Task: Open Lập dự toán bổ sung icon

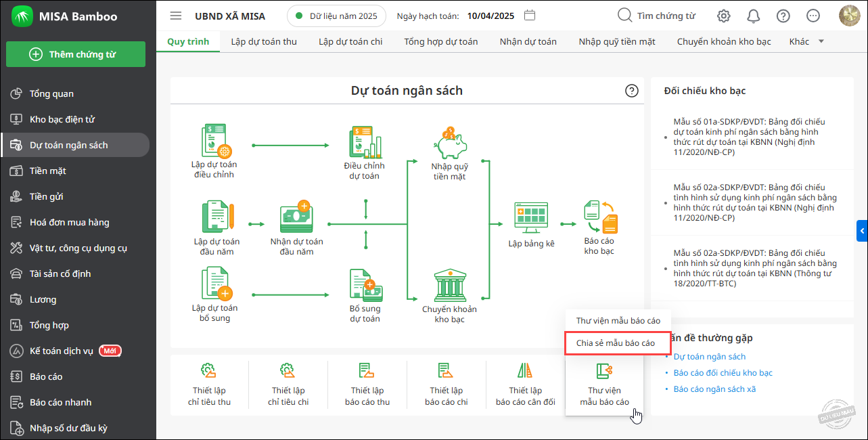Action: 217,284
